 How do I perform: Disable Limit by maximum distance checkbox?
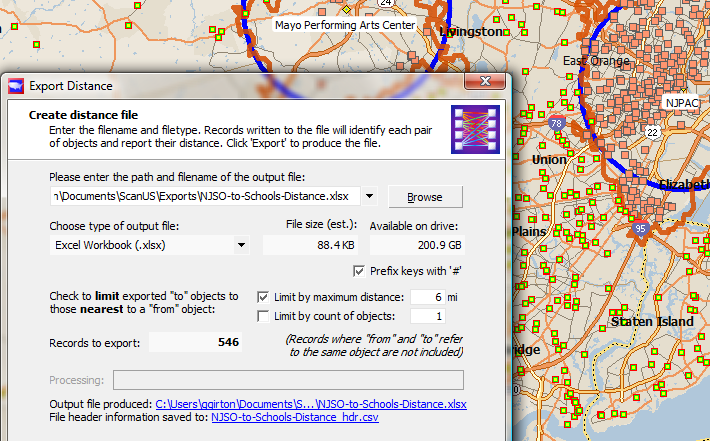click(x=263, y=297)
